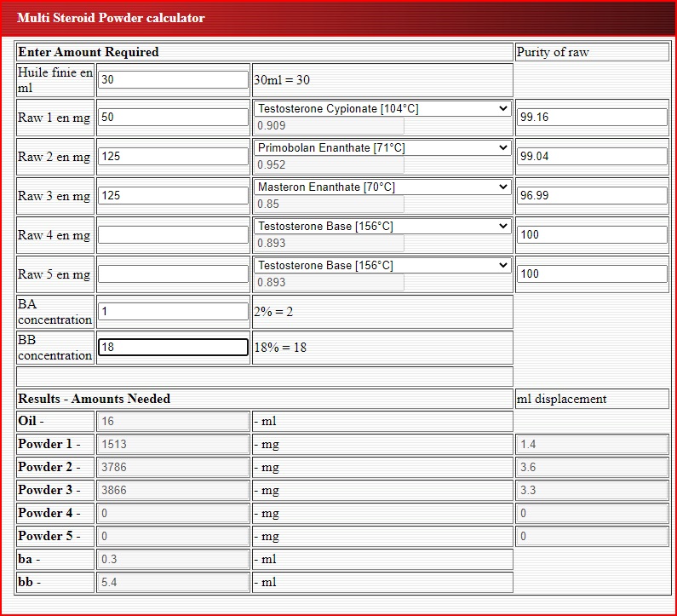Click the Huile finie en ml input field
677x616 pixels.
click(x=173, y=80)
